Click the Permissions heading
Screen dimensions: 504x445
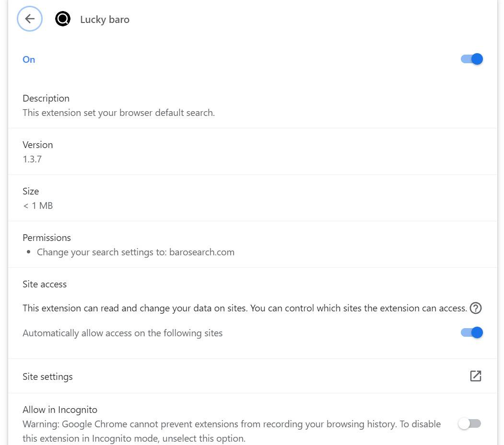pyautogui.click(x=47, y=238)
